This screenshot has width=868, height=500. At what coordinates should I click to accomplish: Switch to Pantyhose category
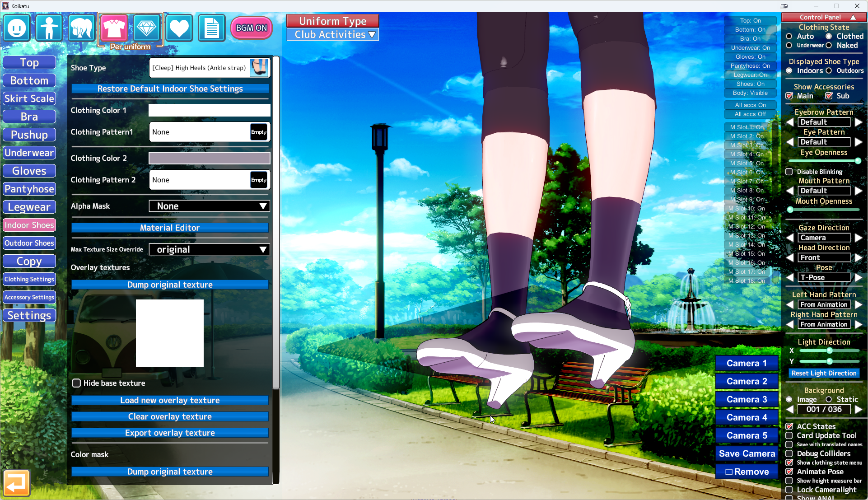pyautogui.click(x=29, y=189)
